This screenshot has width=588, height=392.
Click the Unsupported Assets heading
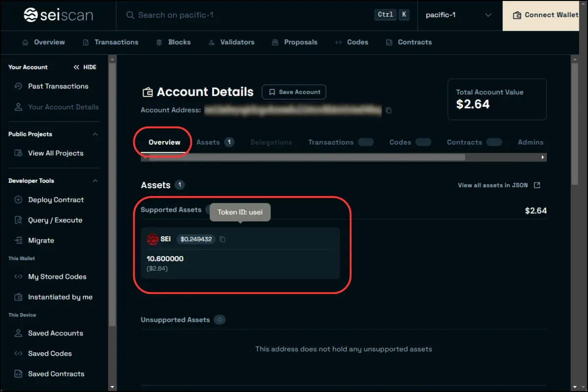pyautogui.click(x=175, y=320)
